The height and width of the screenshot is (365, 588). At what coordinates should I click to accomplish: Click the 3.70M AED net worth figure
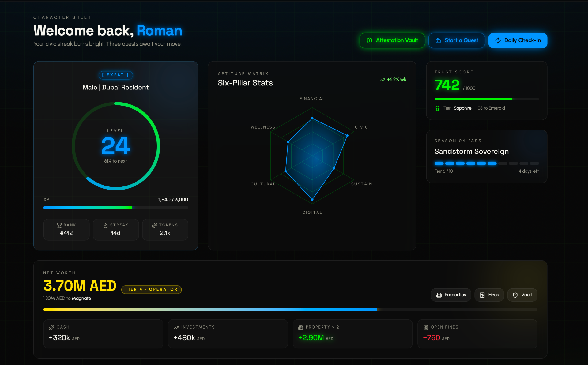(80, 286)
